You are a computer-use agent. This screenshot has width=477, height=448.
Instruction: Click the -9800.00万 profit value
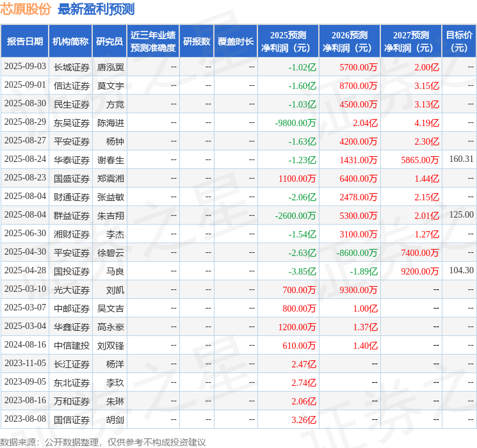pos(296,123)
